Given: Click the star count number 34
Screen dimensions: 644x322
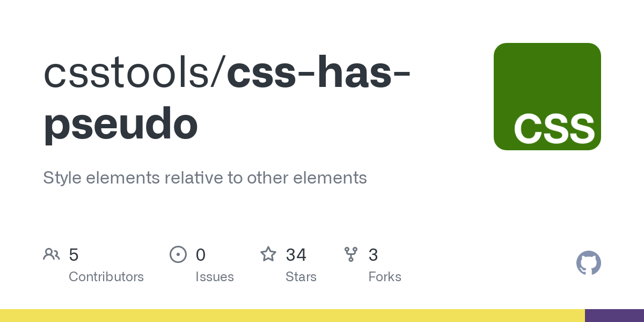Looking at the screenshot, I should [296, 255].
